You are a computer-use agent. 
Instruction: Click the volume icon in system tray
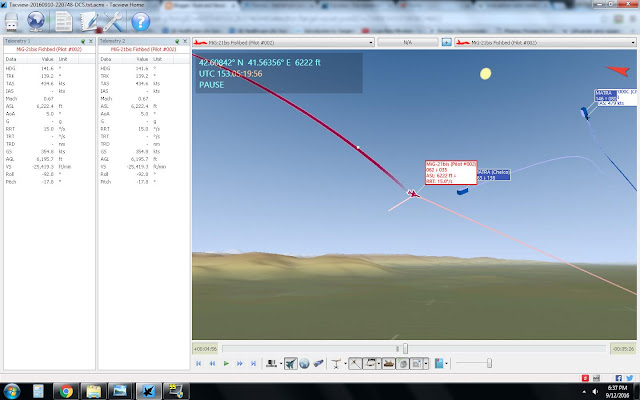(595, 392)
